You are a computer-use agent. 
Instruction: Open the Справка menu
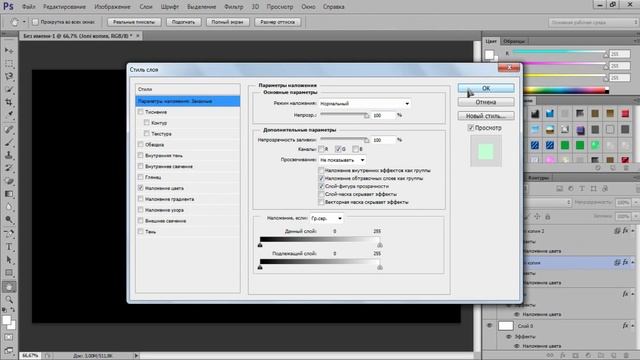tap(333, 7)
